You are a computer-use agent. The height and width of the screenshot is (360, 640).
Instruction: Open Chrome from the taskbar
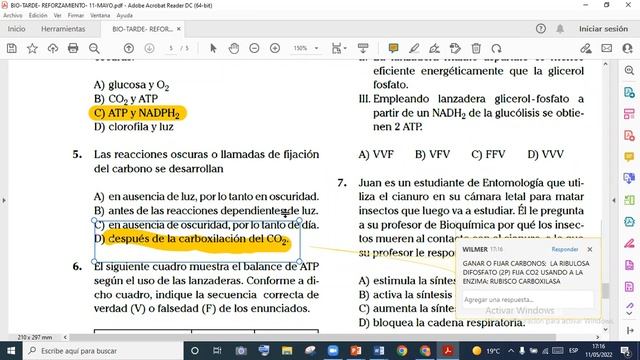402,351
